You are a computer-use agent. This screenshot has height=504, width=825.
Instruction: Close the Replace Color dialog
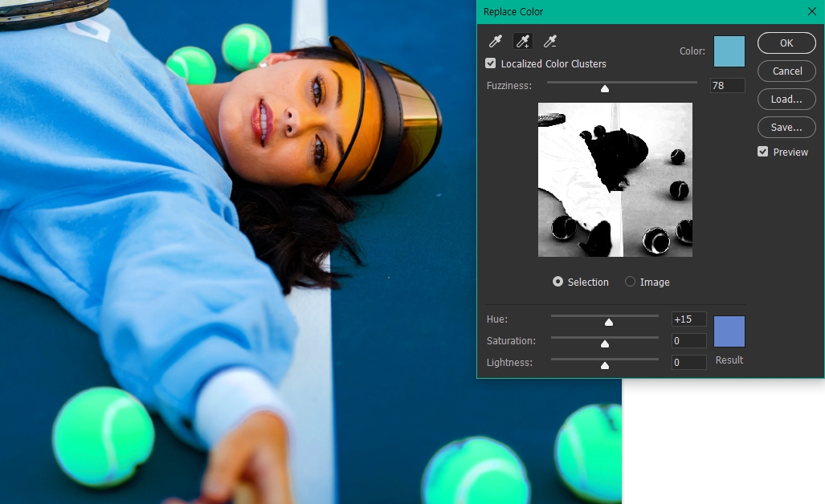point(812,11)
